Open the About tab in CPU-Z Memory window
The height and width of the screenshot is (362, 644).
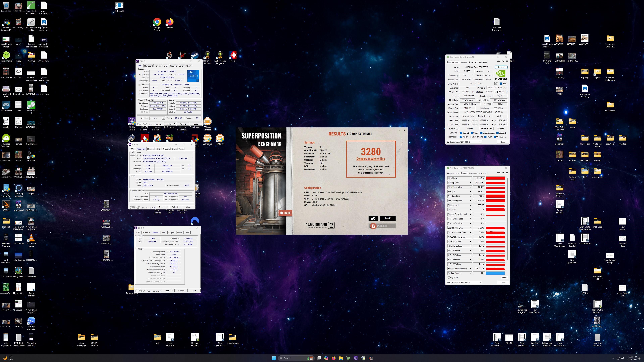click(187, 233)
